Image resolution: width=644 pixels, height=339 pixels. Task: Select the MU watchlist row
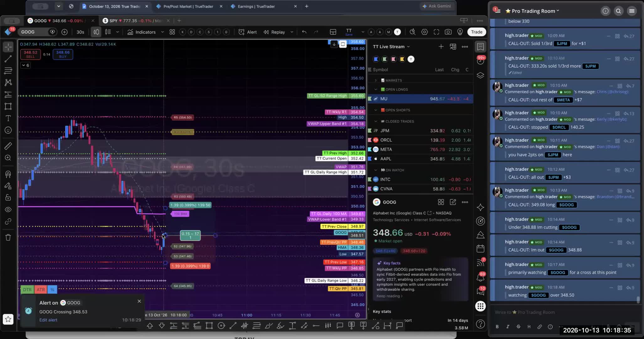coord(420,99)
